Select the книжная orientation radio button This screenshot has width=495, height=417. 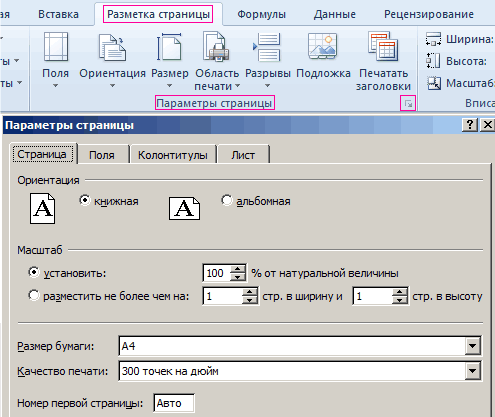click(x=85, y=200)
